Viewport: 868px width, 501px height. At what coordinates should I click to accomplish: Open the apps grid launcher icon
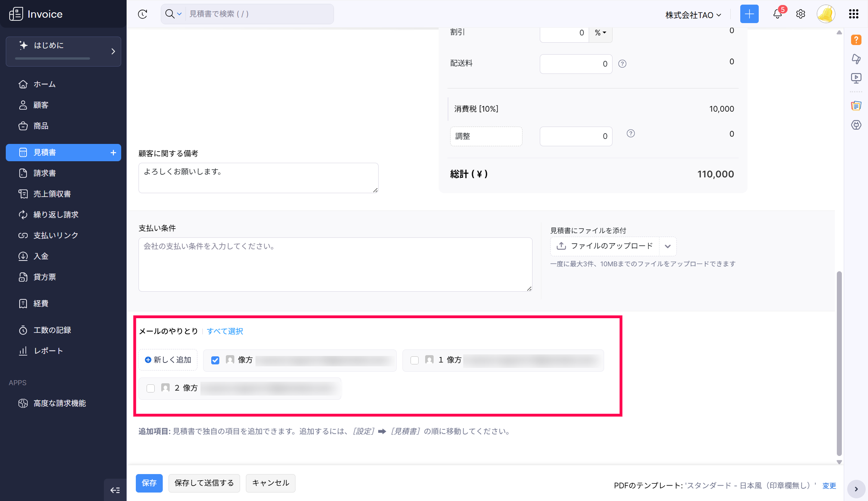[x=853, y=14]
